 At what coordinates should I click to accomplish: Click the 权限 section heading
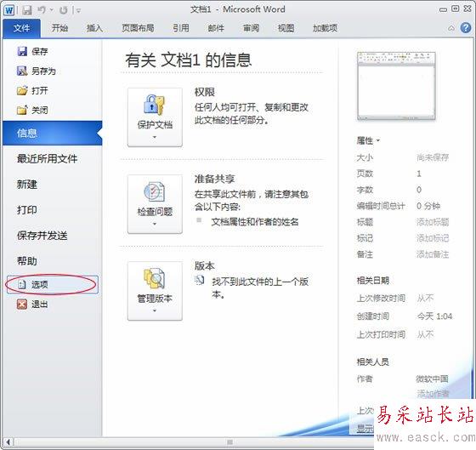205,92
